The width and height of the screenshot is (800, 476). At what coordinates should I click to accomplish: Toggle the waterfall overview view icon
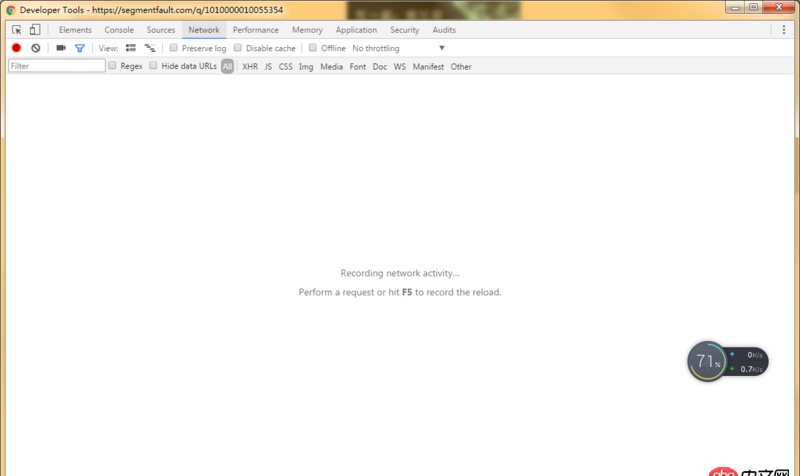(x=150, y=48)
